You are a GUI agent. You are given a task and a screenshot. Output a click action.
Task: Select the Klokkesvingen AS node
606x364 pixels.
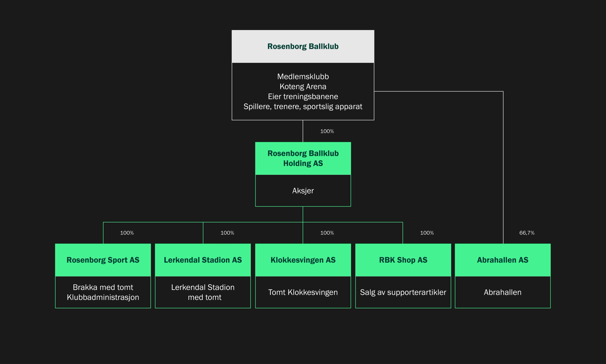pyautogui.click(x=303, y=260)
